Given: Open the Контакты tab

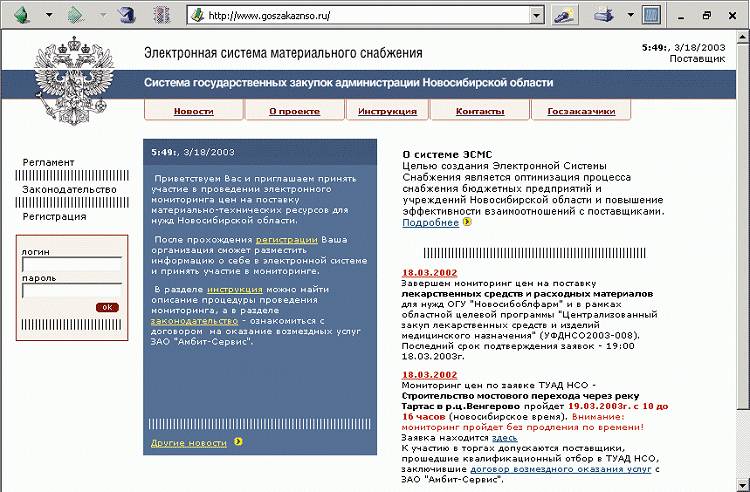Looking at the screenshot, I should click(480, 111).
